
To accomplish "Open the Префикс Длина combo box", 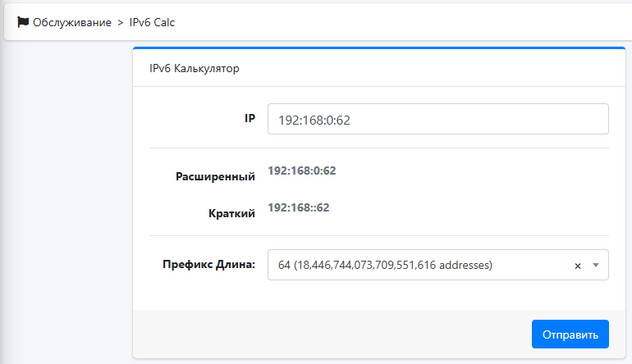I will tap(427, 265).
